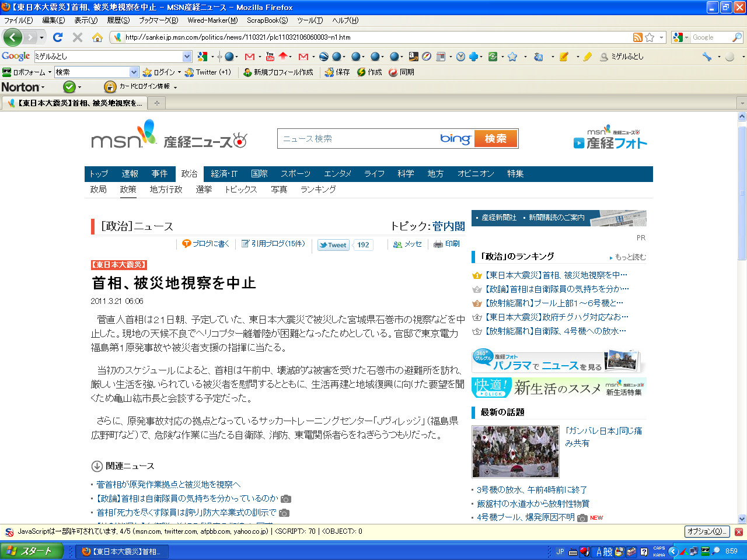The width and height of the screenshot is (747, 560).
Task: Open the list all tabs dropdown
Action: coord(742,103)
